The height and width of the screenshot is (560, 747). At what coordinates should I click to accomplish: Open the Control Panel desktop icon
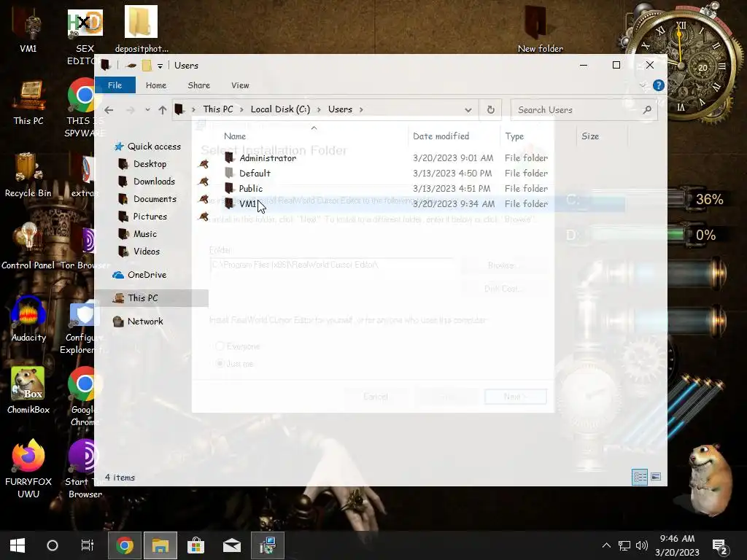[28, 246]
